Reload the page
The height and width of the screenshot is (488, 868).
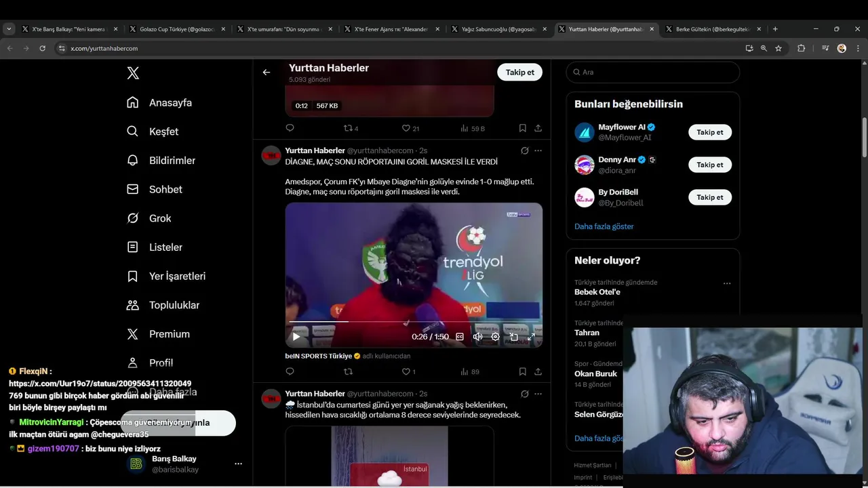42,48
